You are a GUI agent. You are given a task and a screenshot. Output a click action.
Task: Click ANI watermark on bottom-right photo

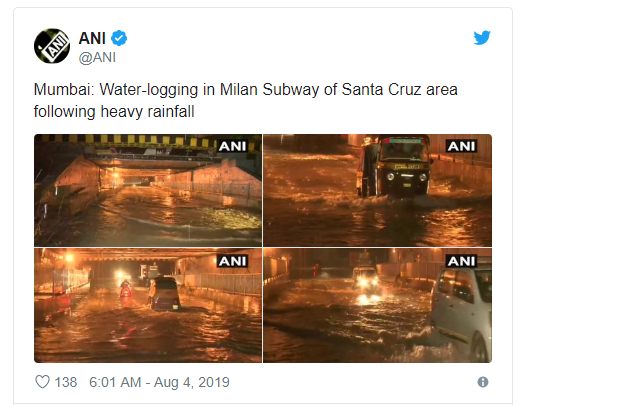(x=461, y=261)
